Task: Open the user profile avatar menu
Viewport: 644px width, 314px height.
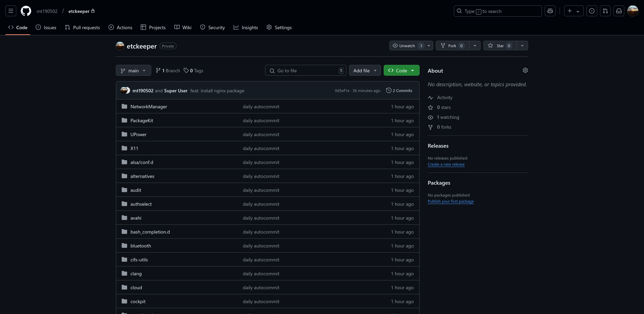Action: tap(633, 11)
